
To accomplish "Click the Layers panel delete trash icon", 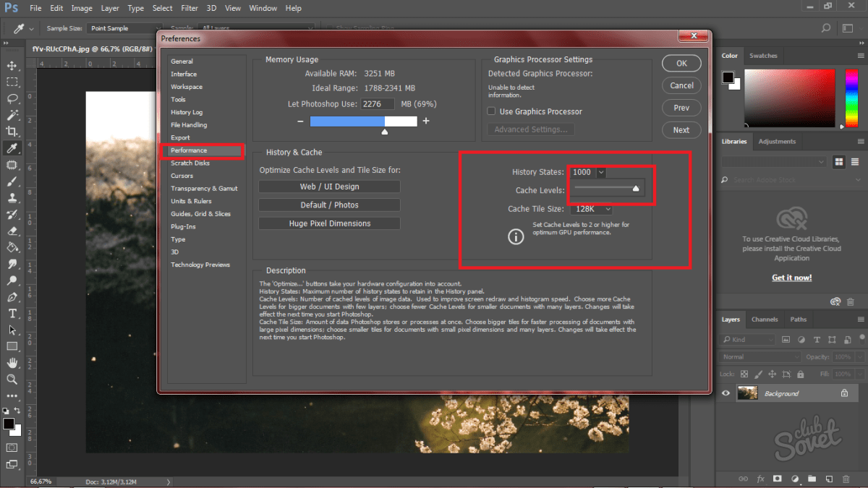I will [848, 479].
